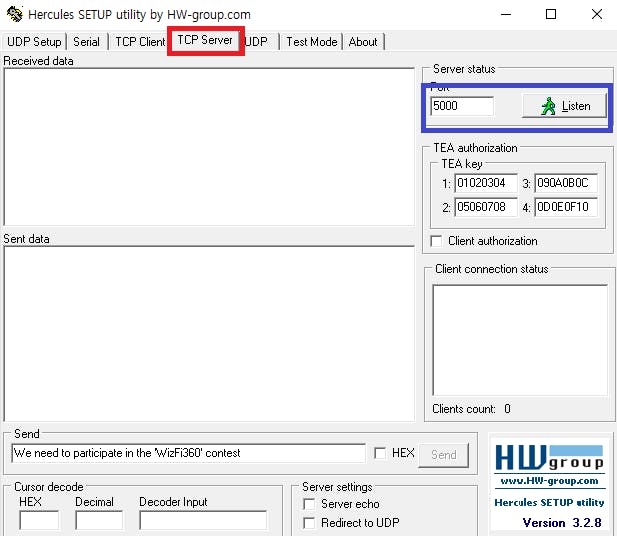Enable the Client authorization checkbox
The height and width of the screenshot is (536, 617).
pyautogui.click(x=436, y=241)
